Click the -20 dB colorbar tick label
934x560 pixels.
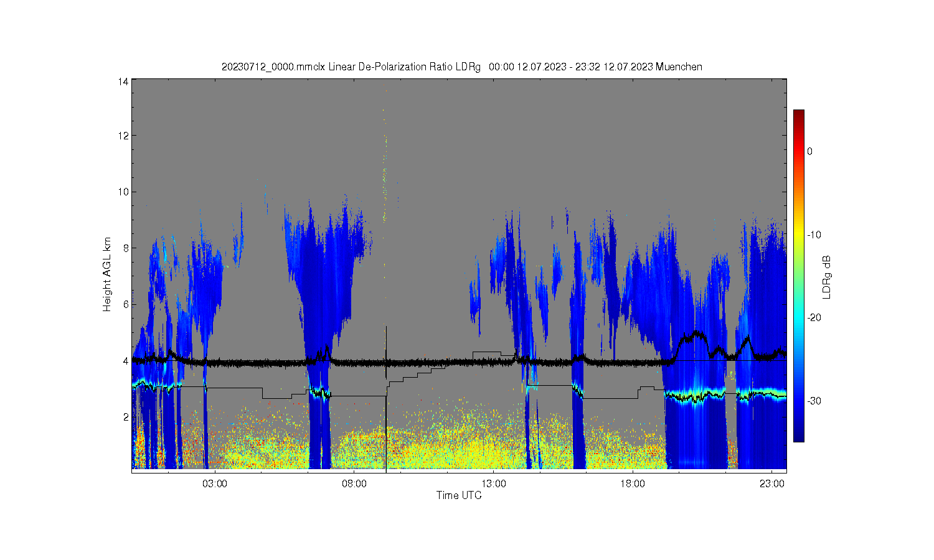tap(814, 317)
